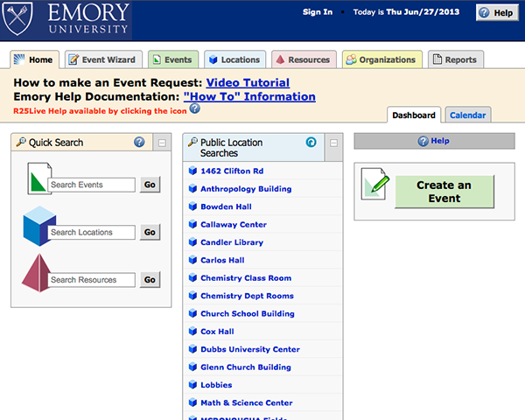Collapse the Quick Search panel
Image resolution: width=525 pixels, height=420 pixels.
point(161,142)
